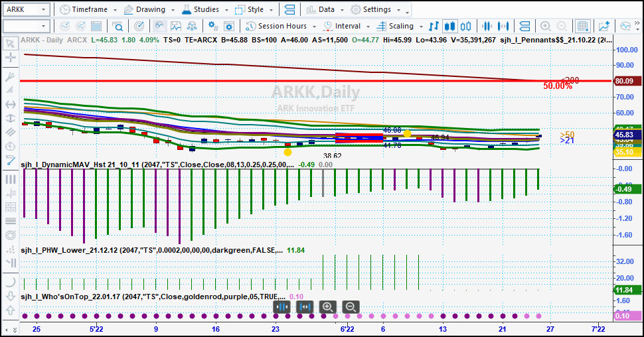The image size is (644, 337).
Task: Open the Studies menu
Action: point(201,9)
